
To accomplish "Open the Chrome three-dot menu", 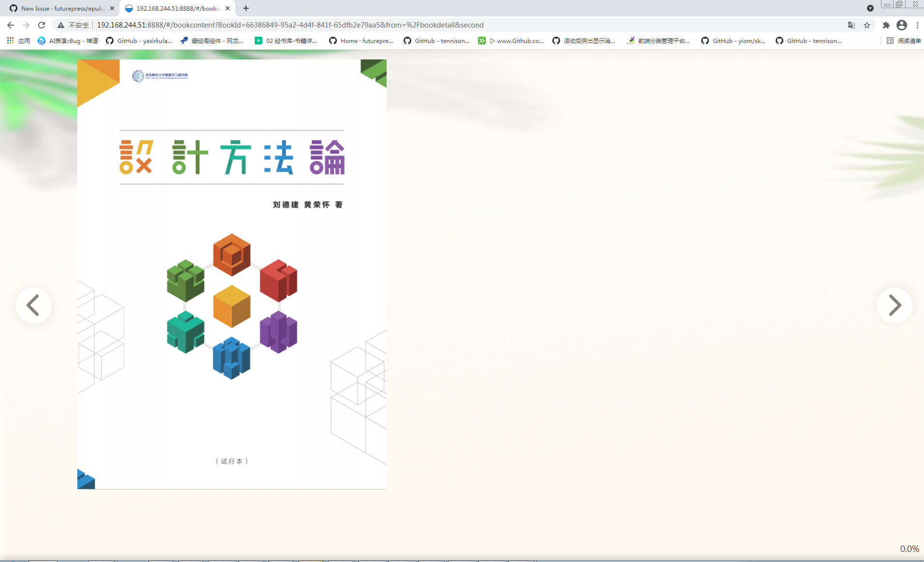I will pos(917,25).
